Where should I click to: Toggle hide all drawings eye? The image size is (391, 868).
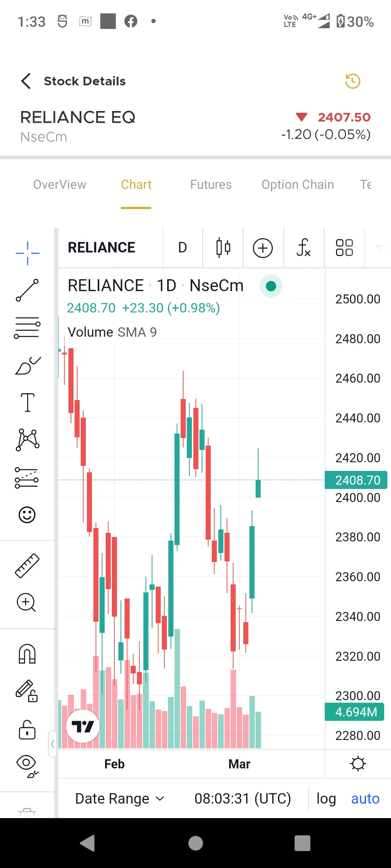pyautogui.click(x=27, y=766)
